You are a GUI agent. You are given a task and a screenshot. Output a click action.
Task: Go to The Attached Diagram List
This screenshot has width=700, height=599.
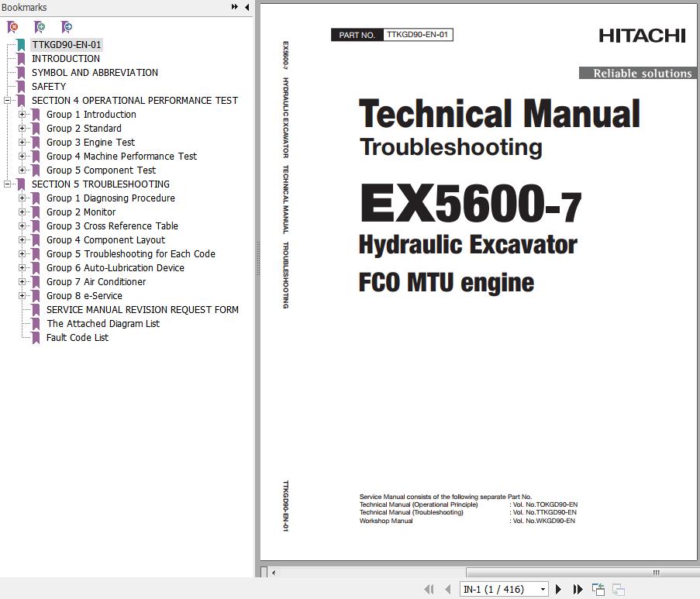pos(102,324)
